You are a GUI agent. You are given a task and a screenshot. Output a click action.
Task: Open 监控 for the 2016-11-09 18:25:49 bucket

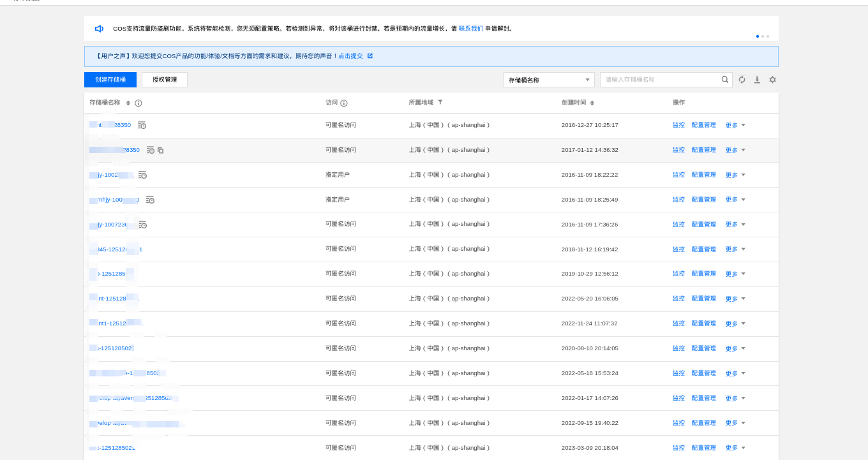click(678, 200)
